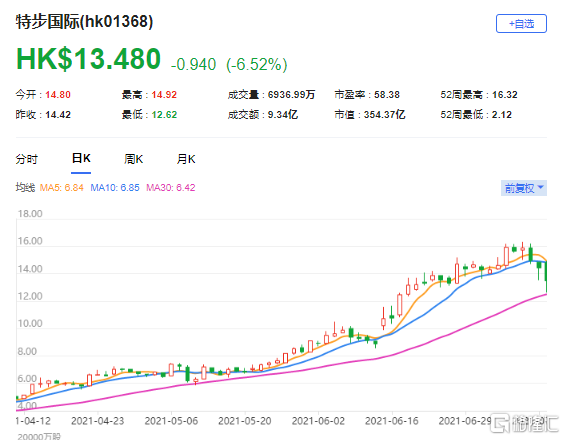Select the MA10: 6.85 indicator label

coord(115,188)
